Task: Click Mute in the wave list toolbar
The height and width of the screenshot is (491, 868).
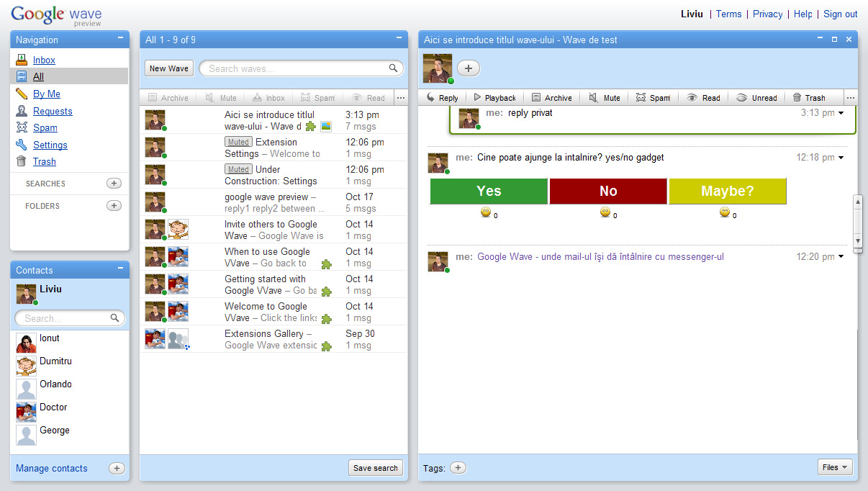Action: [221, 98]
